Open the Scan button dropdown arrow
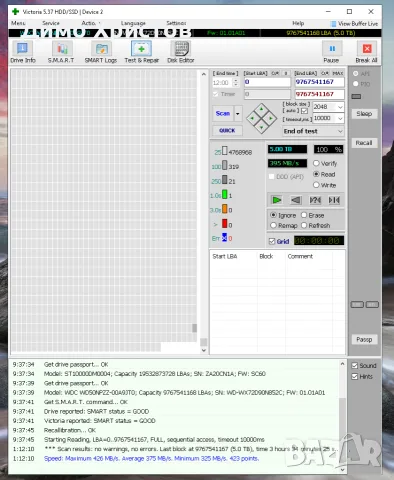The height and width of the screenshot is (480, 394). pyautogui.click(x=238, y=114)
